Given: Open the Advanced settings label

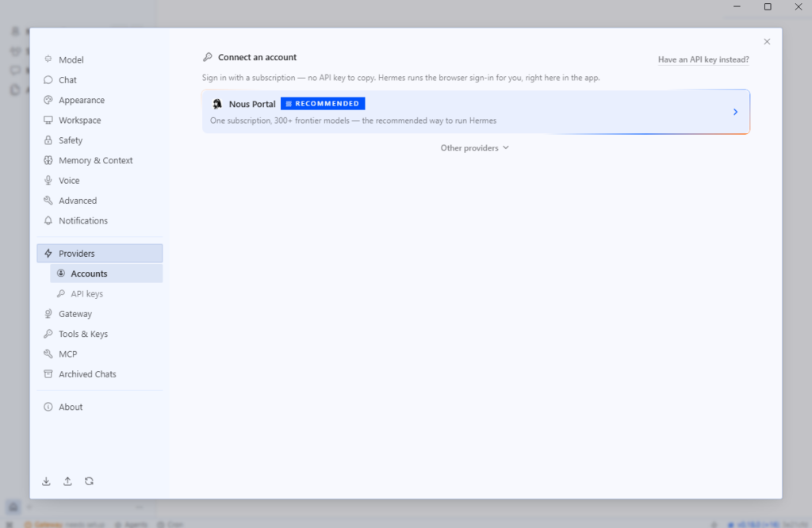Looking at the screenshot, I should 78,201.
